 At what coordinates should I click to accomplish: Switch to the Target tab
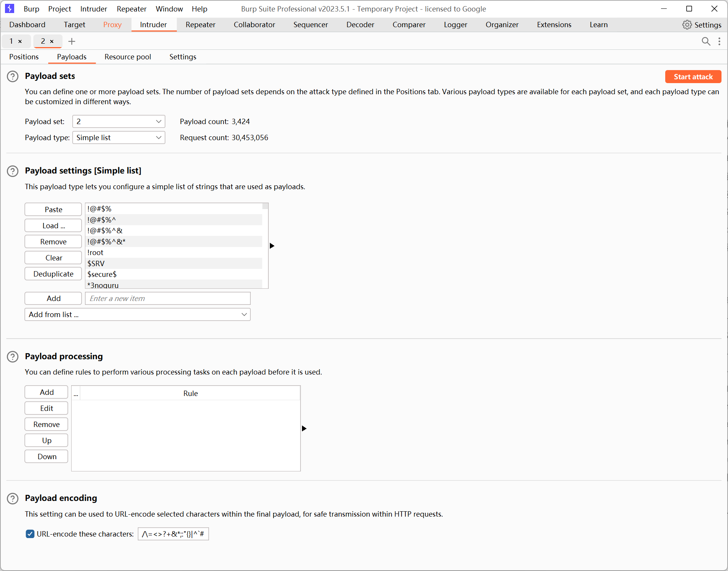pyautogui.click(x=75, y=25)
